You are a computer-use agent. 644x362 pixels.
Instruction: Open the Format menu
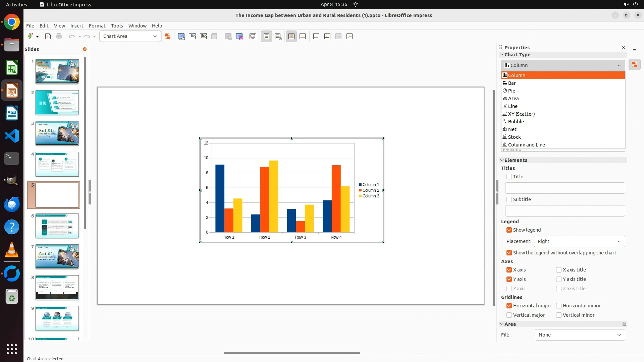97,26
